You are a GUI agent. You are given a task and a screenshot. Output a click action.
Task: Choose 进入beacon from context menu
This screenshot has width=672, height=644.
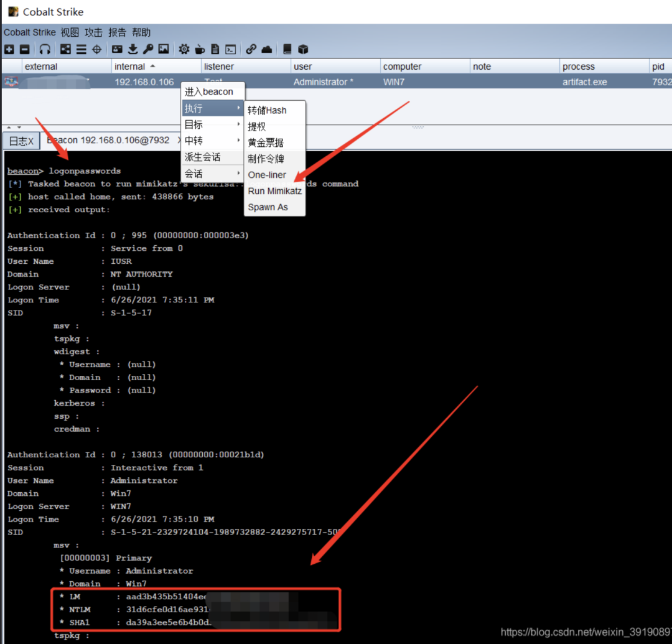tap(213, 91)
